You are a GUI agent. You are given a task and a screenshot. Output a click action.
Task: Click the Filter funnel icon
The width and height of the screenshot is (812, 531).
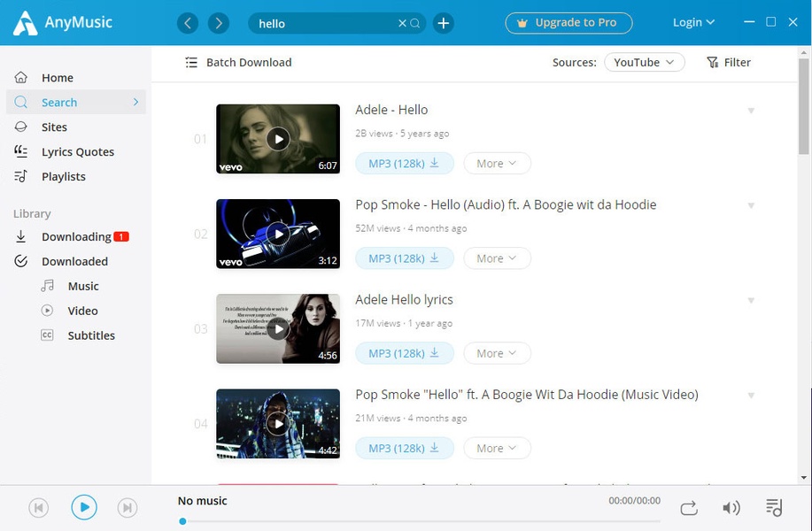tap(713, 63)
